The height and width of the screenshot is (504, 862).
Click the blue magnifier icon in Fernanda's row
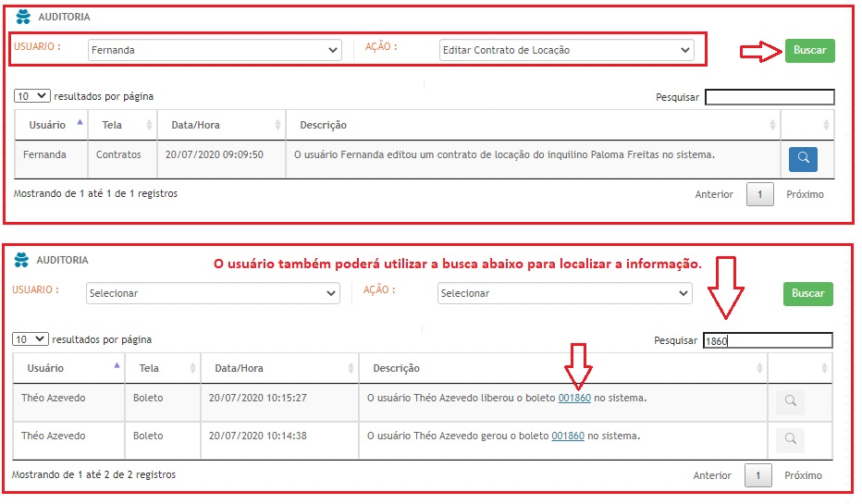click(803, 159)
